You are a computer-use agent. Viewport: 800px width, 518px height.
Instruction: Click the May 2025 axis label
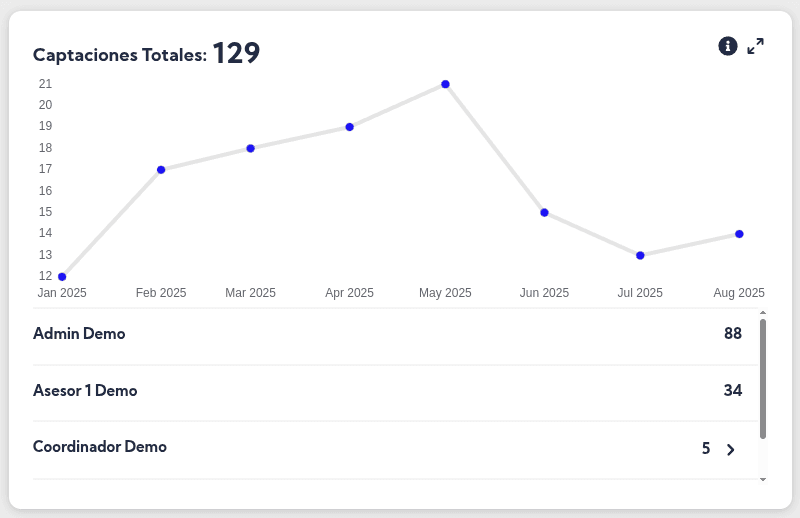click(x=445, y=293)
